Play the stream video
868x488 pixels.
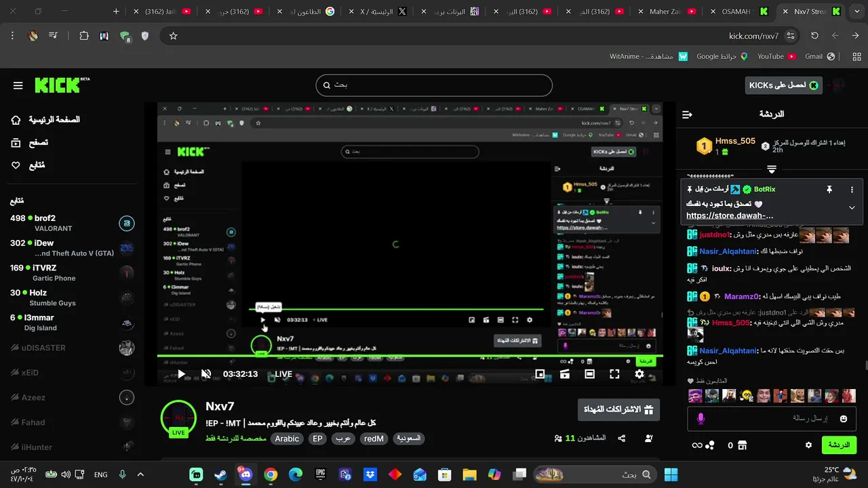[181, 374]
